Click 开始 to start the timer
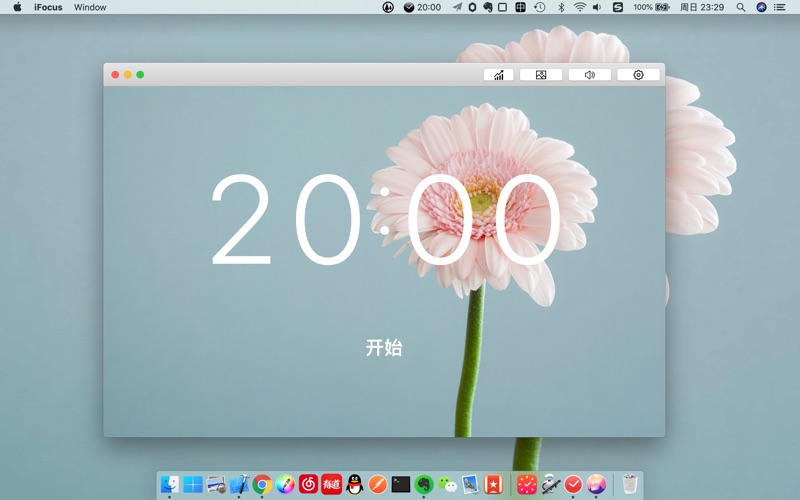Image resolution: width=800 pixels, height=500 pixels. (384, 348)
